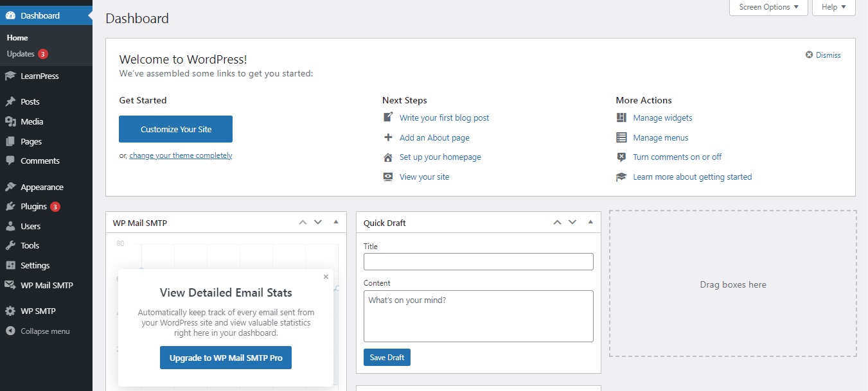Follow the change your theme completely link
Image resolution: width=868 pixels, height=391 pixels.
tap(181, 155)
